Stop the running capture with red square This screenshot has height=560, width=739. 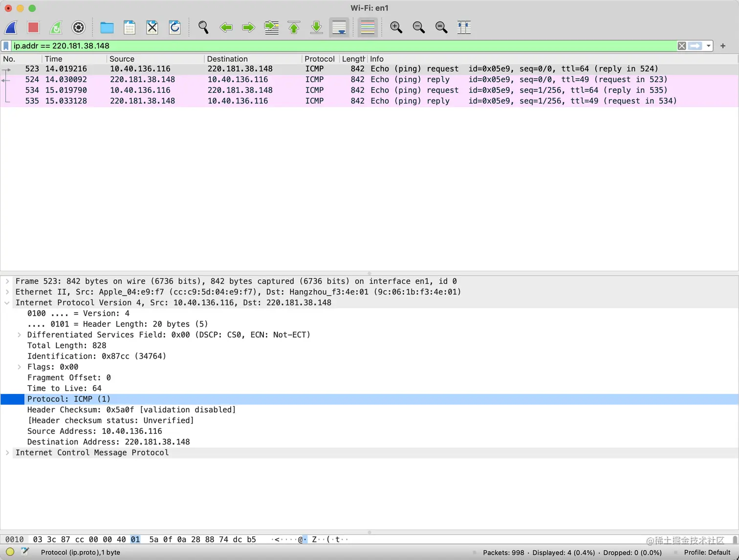[33, 27]
